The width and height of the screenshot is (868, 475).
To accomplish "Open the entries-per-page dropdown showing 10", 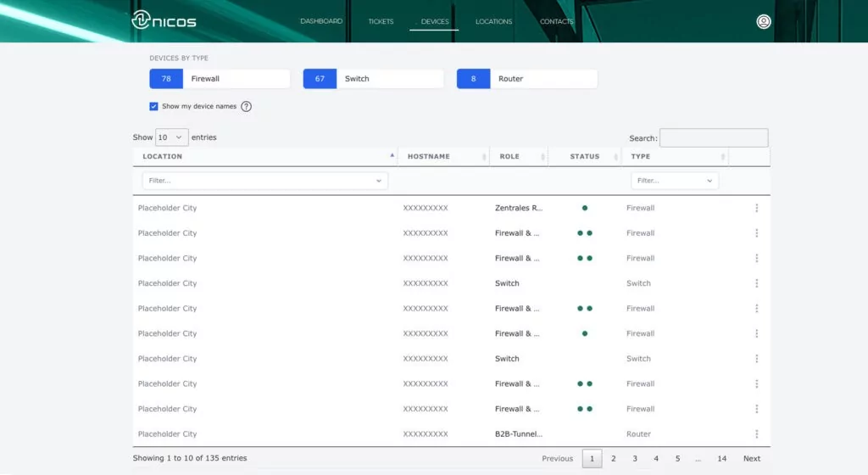I will point(171,137).
